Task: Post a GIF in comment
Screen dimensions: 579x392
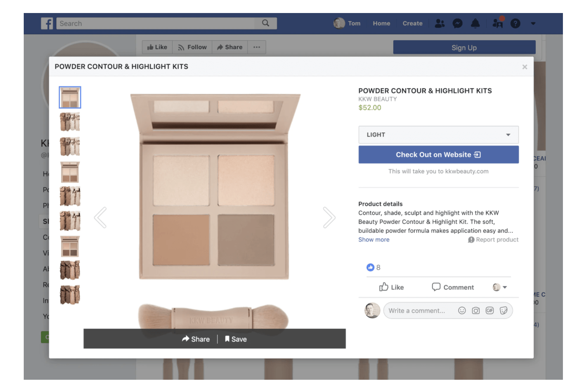Action: click(489, 310)
